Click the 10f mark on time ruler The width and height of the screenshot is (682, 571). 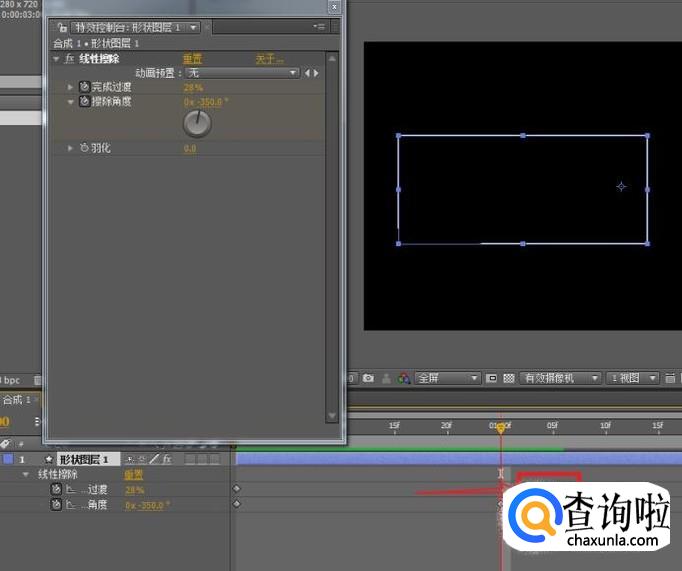point(605,426)
